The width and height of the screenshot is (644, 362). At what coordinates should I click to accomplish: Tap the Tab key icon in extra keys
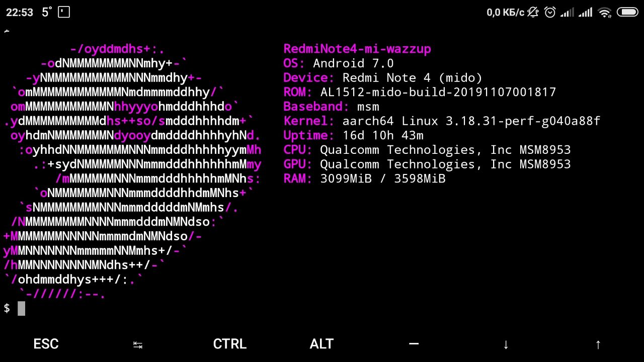tap(138, 344)
